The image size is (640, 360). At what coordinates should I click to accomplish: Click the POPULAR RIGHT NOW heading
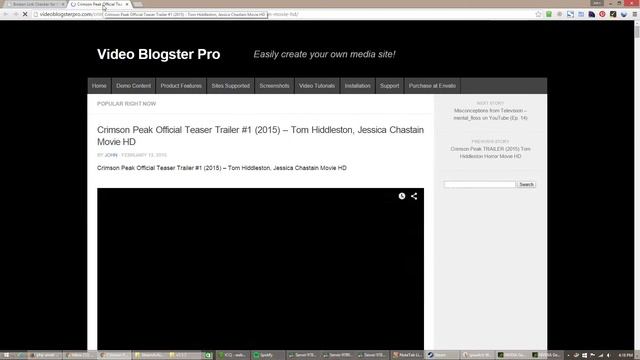pyautogui.click(x=127, y=104)
